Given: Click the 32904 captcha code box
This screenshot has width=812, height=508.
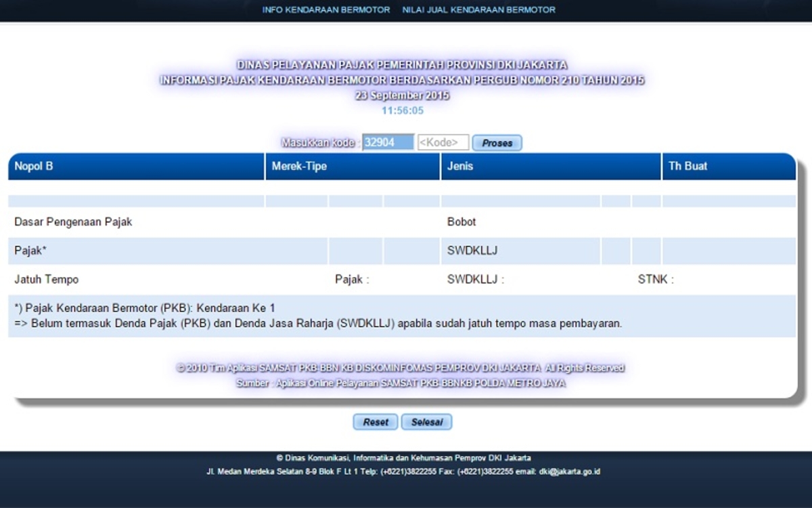Looking at the screenshot, I should 388,143.
